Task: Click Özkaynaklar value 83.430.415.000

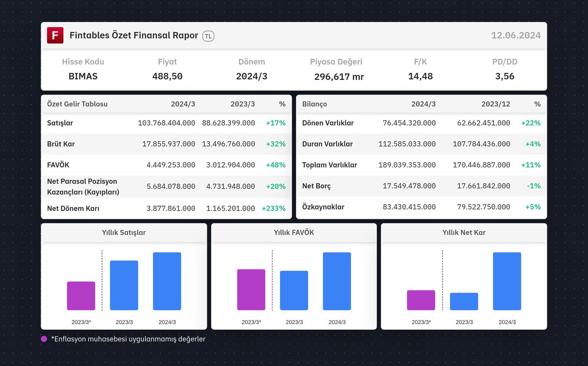Action: [x=409, y=207]
